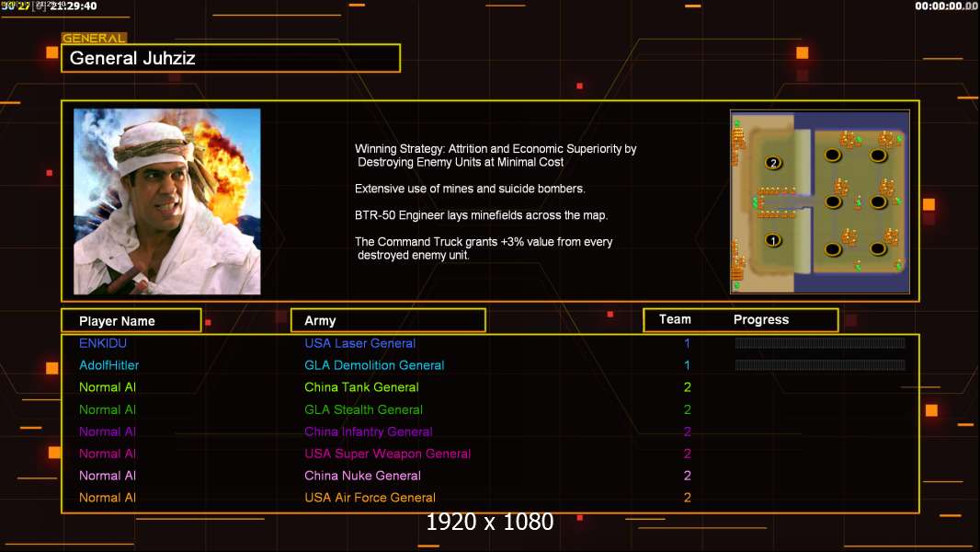Click team number 1 in ENKIDU row

pyautogui.click(x=687, y=343)
